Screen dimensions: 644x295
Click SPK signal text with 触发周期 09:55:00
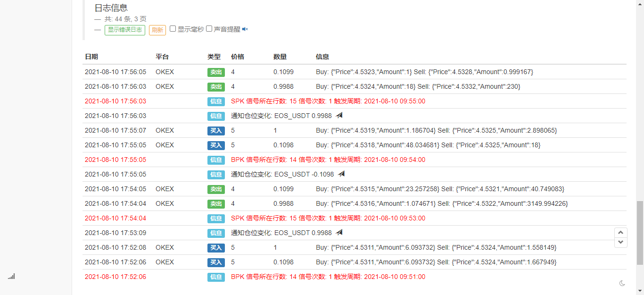[x=328, y=101]
